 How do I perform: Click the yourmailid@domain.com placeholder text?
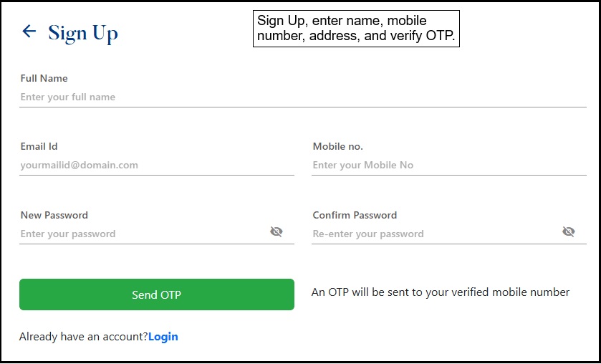80,165
